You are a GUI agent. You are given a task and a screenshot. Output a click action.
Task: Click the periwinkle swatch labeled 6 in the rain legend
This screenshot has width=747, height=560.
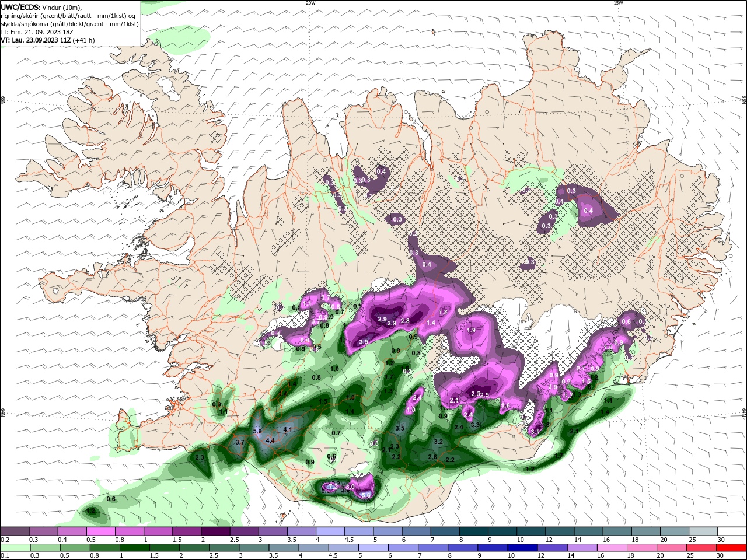pos(404,548)
